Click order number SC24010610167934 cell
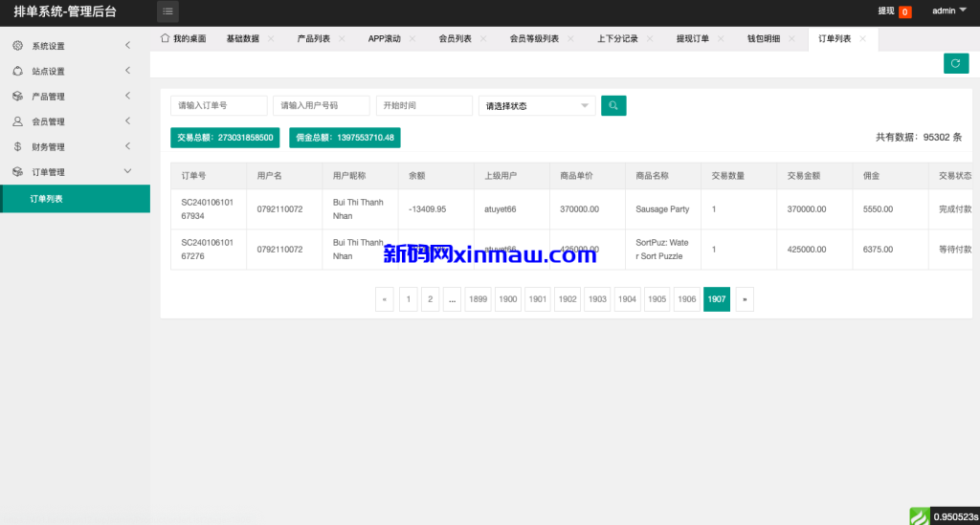The height and width of the screenshot is (525, 980). (208, 209)
